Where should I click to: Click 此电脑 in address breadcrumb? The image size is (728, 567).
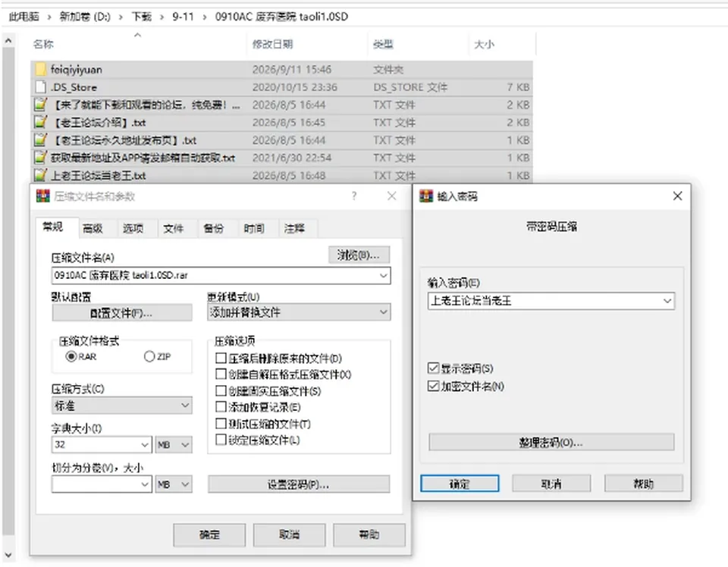coord(24,17)
